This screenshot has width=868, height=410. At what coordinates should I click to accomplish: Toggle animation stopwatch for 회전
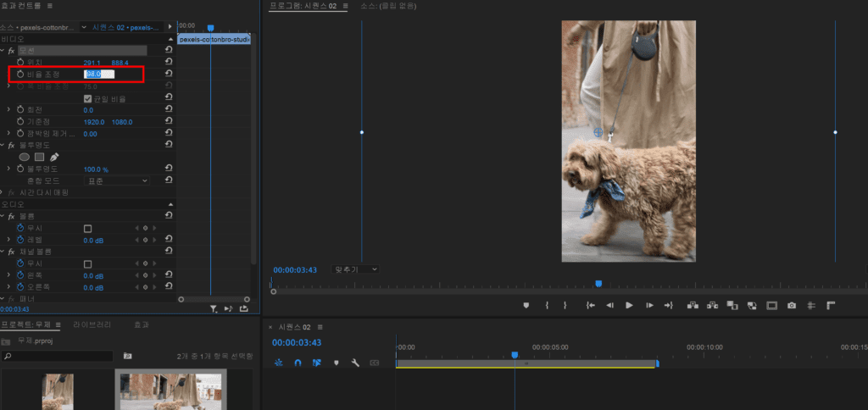[x=20, y=110]
